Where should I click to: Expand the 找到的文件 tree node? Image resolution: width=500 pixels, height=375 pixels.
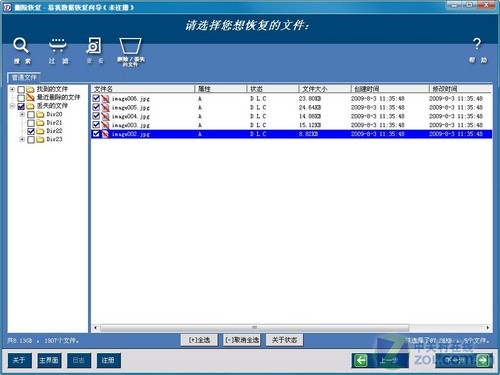[x=12, y=89]
